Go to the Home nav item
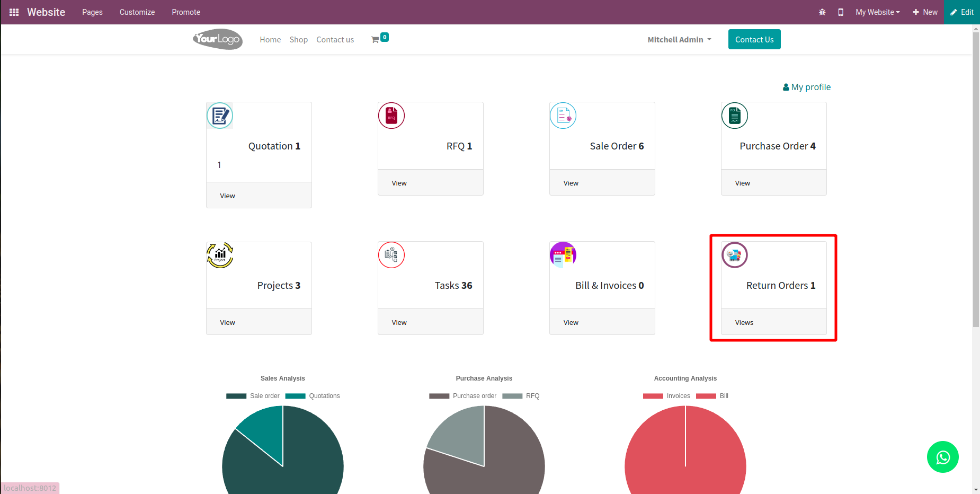The height and width of the screenshot is (494, 980). (270, 40)
